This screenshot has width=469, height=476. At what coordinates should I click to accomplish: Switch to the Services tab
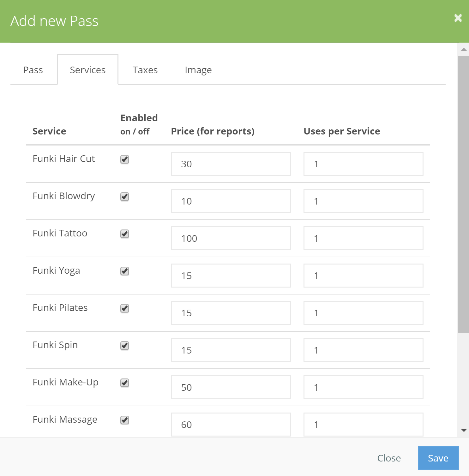click(88, 70)
